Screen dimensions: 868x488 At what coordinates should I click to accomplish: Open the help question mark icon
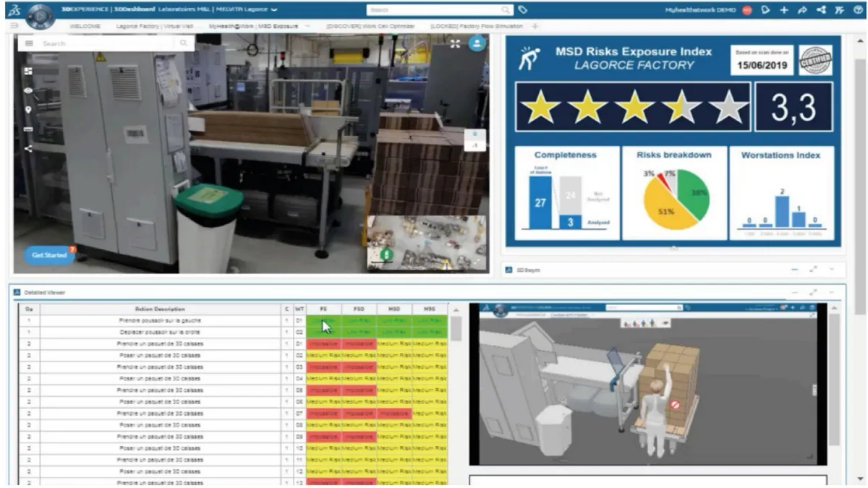pyautogui.click(x=858, y=10)
